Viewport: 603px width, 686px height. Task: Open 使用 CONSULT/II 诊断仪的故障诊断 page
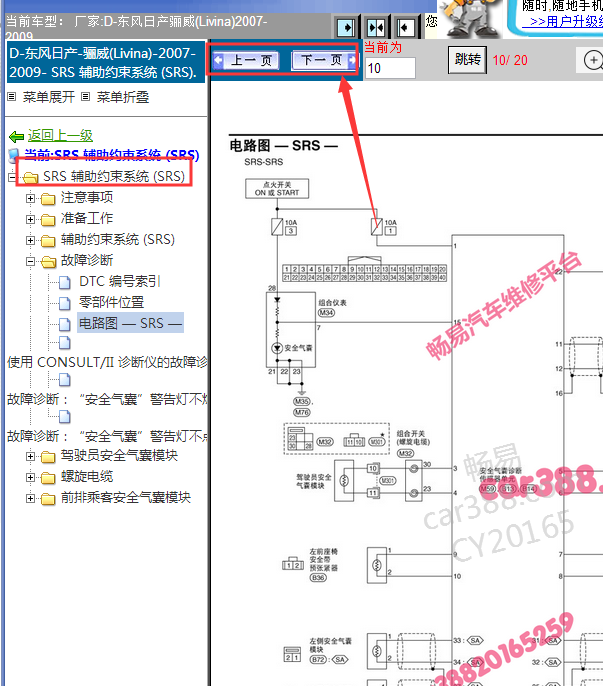[x=107, y=362]
